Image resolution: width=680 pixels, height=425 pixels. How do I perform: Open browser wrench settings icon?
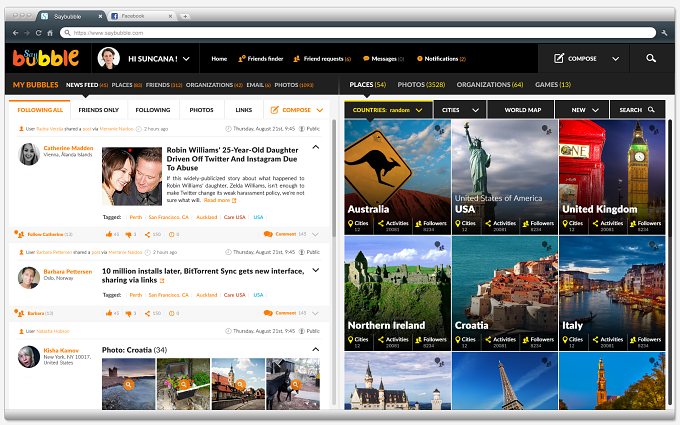tap(664, 33)
